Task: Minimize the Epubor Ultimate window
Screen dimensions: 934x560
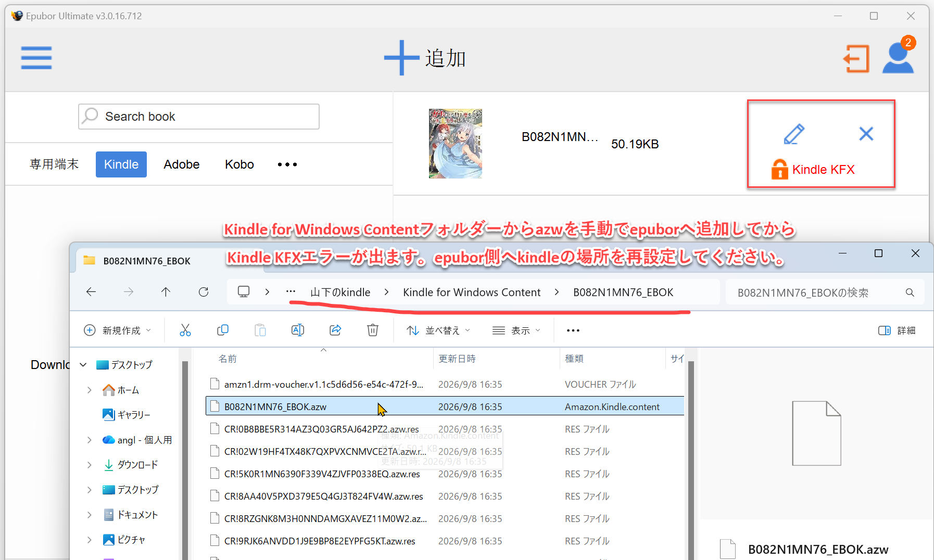Action: [838, 16]
